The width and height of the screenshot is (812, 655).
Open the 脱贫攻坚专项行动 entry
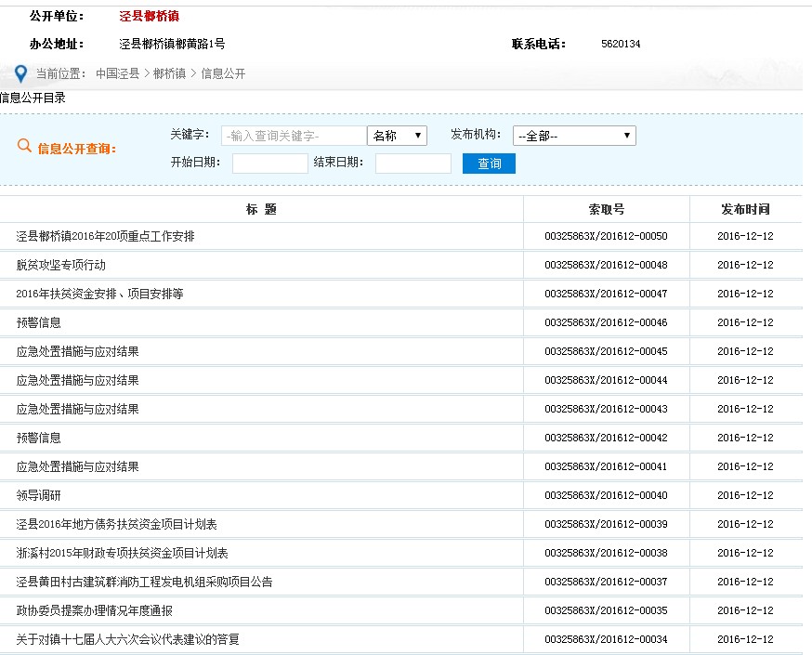61,265
